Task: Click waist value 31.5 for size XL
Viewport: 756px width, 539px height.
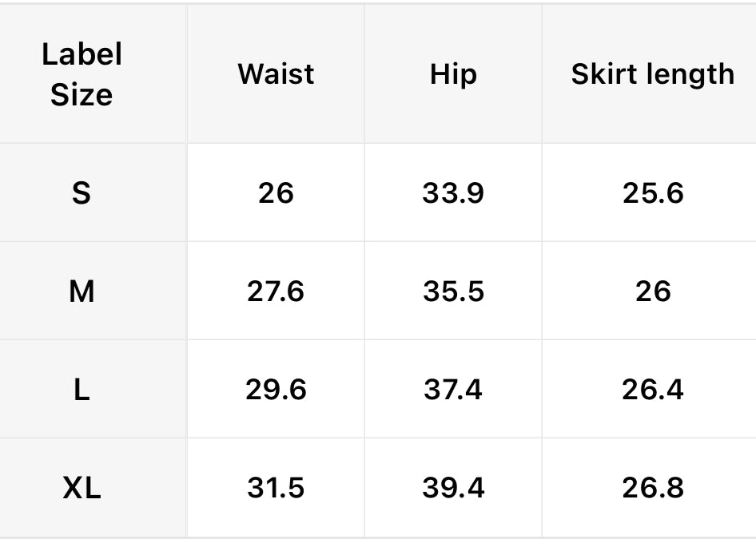Action: coord(276,488)
